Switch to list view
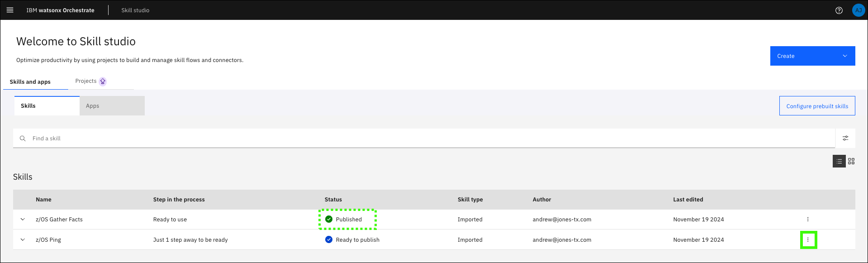Image resolution: width=868 pixels, height=263 pixels. (839, 161)
